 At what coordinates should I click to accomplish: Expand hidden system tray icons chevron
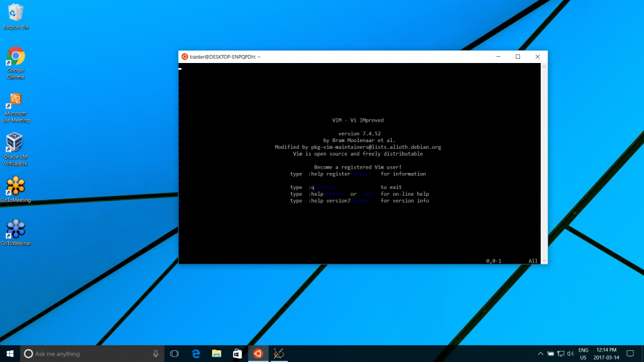540,354
